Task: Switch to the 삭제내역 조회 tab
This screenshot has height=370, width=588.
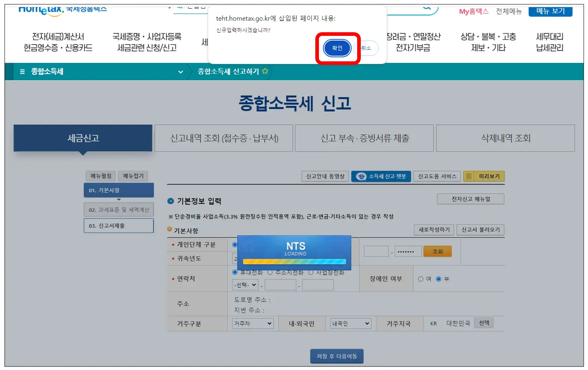Action: [x=505, y=138]
